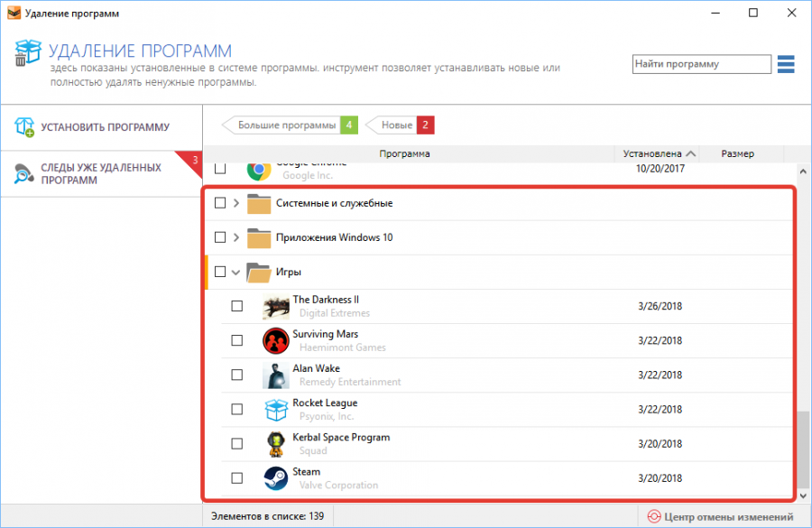Click the Rocket League box icon
812x528 pixels.
click(x=276, y=410)
